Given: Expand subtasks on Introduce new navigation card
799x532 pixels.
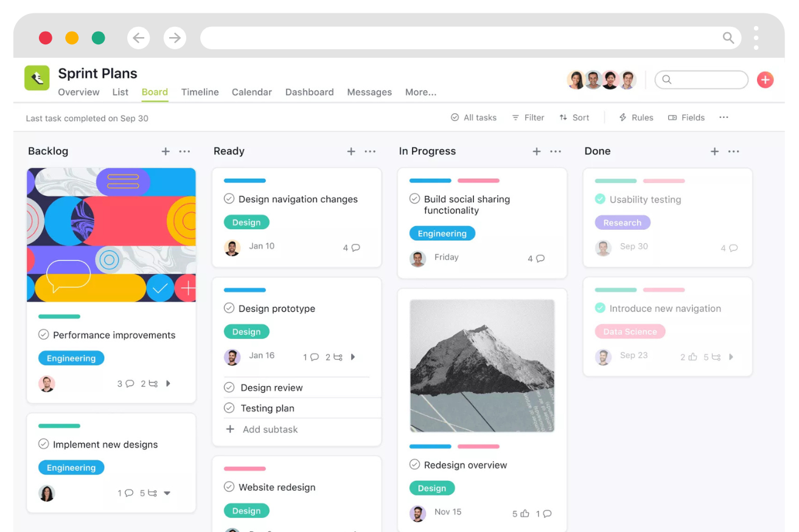Looking at the screenshot, I should (x=731, y=357).
